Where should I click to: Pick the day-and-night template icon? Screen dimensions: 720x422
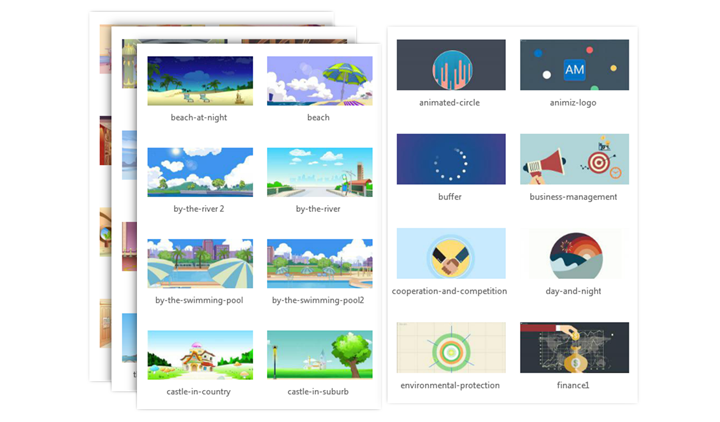click(574, 253)
